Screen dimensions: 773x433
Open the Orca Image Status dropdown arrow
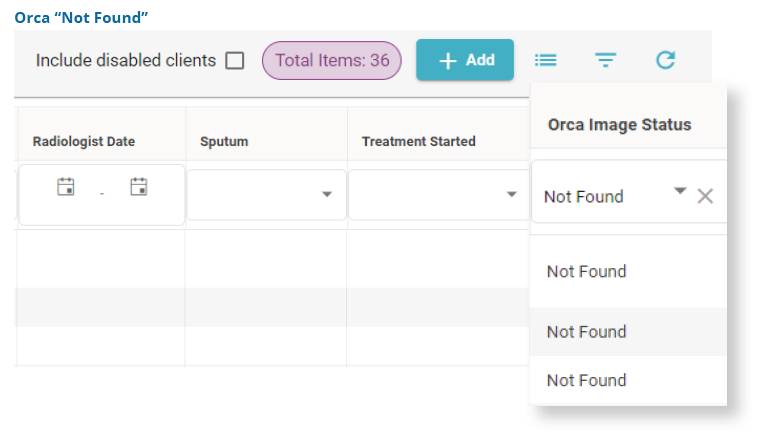tap(680, 190)
